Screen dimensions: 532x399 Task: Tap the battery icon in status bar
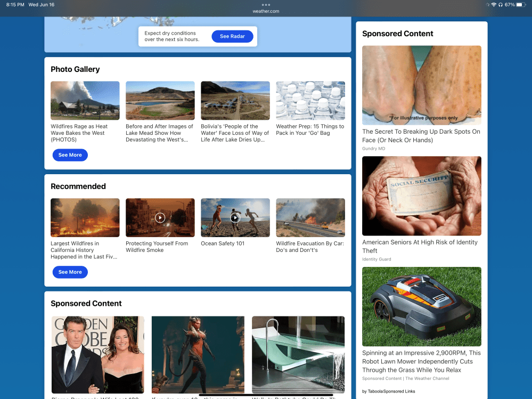520,5
